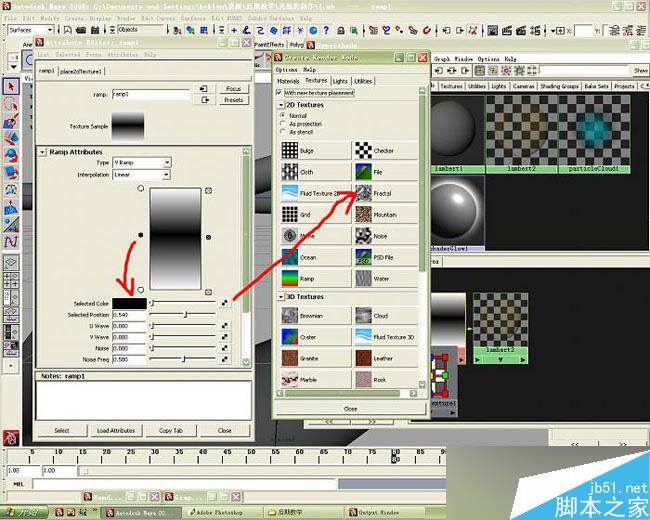Viewport: 650px width, 520px height.
Task: Delete the top ramp color entry box
Action: point(209,191)
